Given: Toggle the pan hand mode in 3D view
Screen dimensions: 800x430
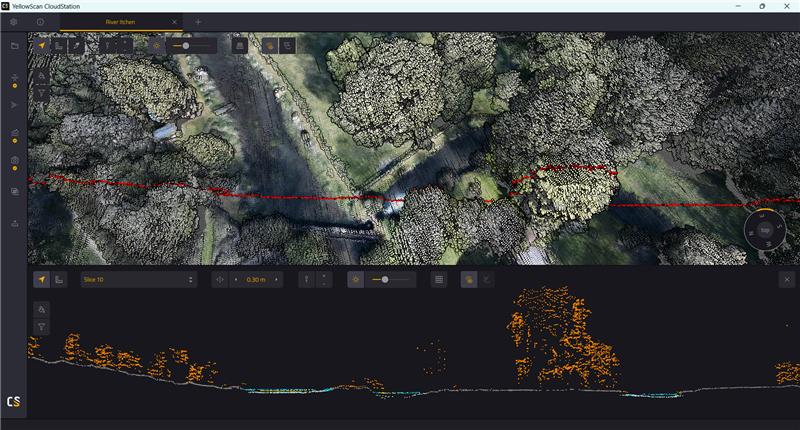Looking at the screenshot, I should click(x=270, y=46).
